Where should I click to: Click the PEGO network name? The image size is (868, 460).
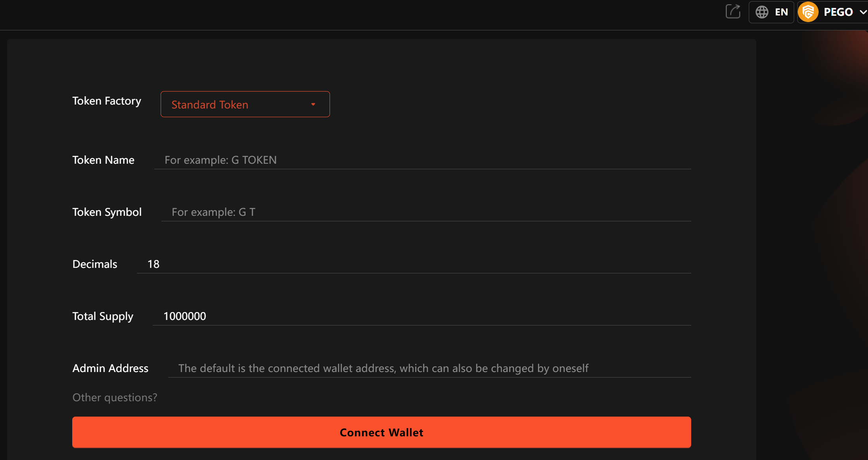tap(838, 12)
